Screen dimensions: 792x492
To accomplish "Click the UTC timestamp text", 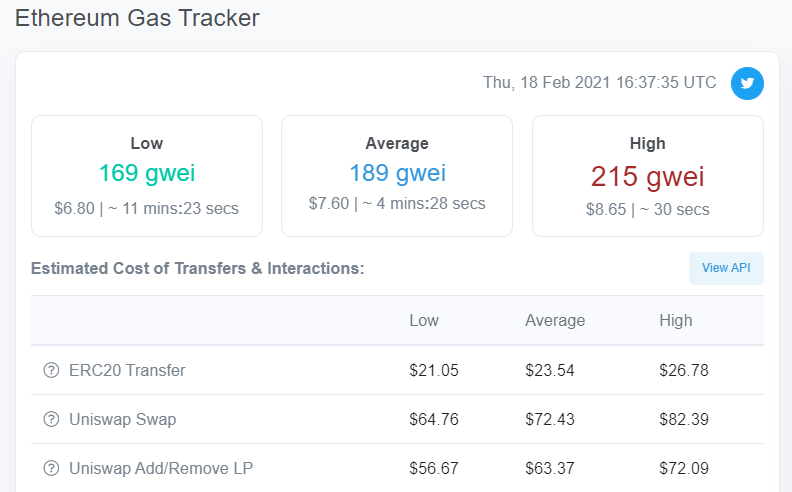I will (x=600, y=82).
